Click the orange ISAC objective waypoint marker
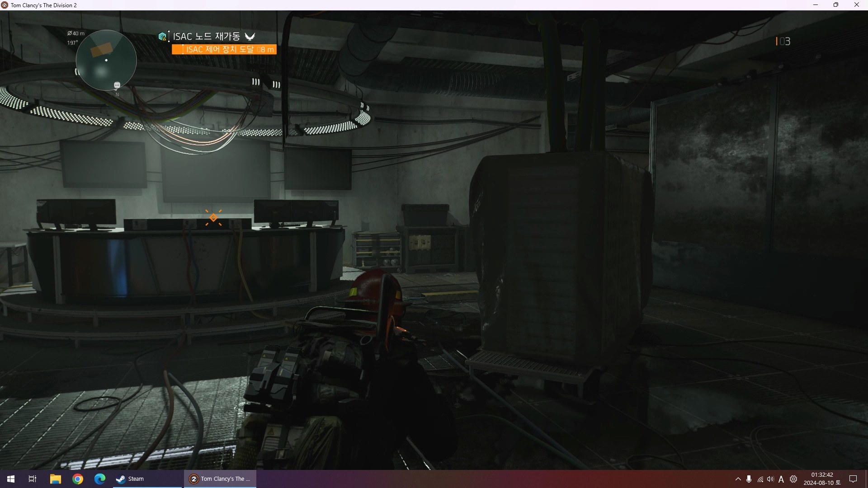Image resolution: width=868 pixels, height=488 pixels. 213,217
